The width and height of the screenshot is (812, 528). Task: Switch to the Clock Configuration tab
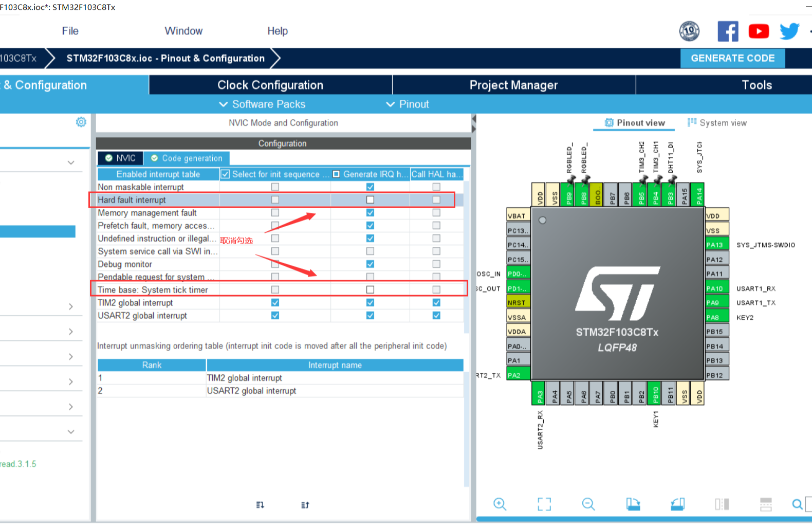coord(270,85)
